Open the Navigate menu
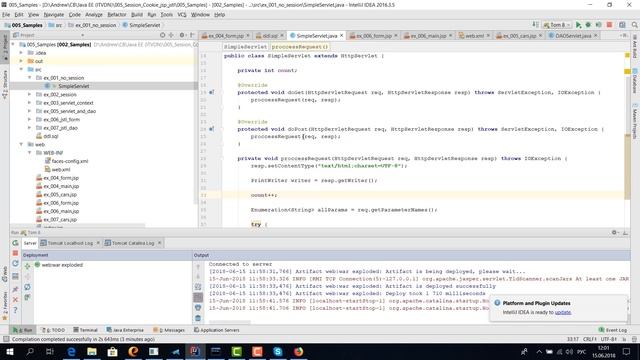 54,15
